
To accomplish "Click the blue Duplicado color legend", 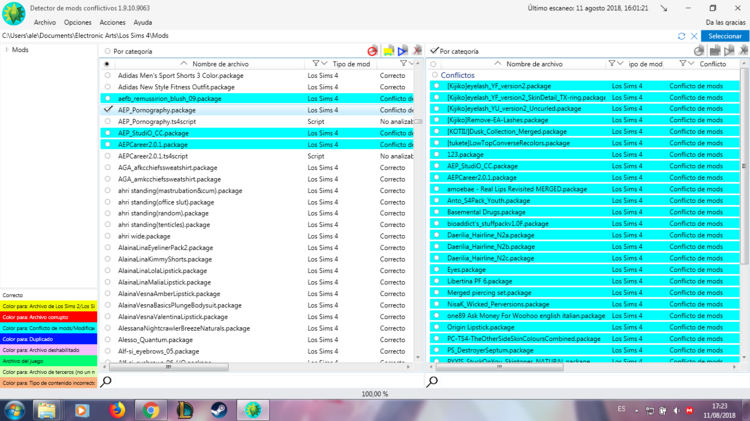I will [x=49, y=339].
